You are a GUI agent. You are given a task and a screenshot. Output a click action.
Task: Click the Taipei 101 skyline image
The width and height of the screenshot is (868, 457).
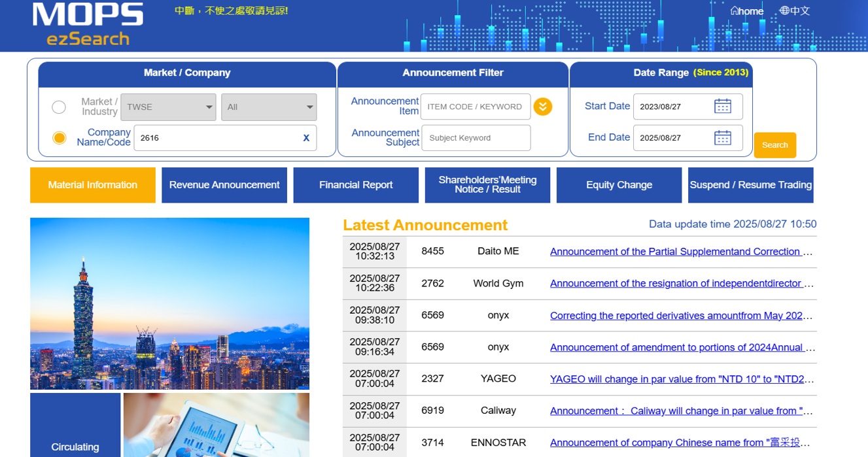169,303
